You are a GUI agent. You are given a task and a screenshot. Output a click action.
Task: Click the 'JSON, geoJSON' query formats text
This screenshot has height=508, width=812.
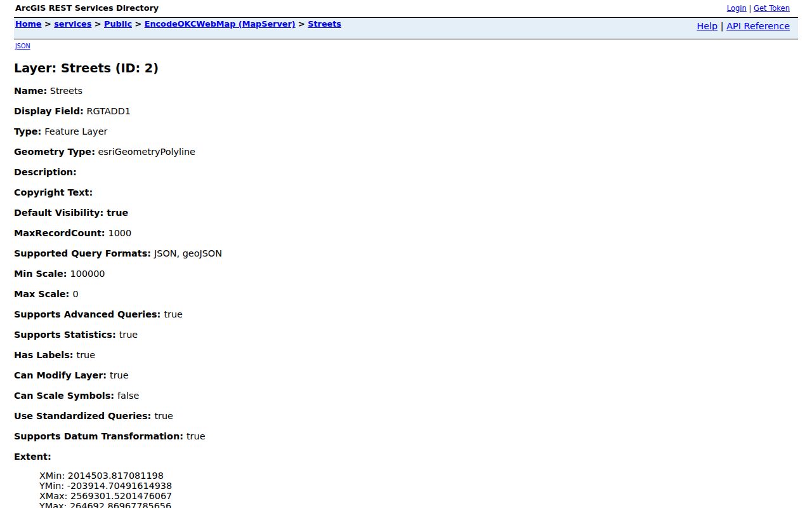[188, 253]
